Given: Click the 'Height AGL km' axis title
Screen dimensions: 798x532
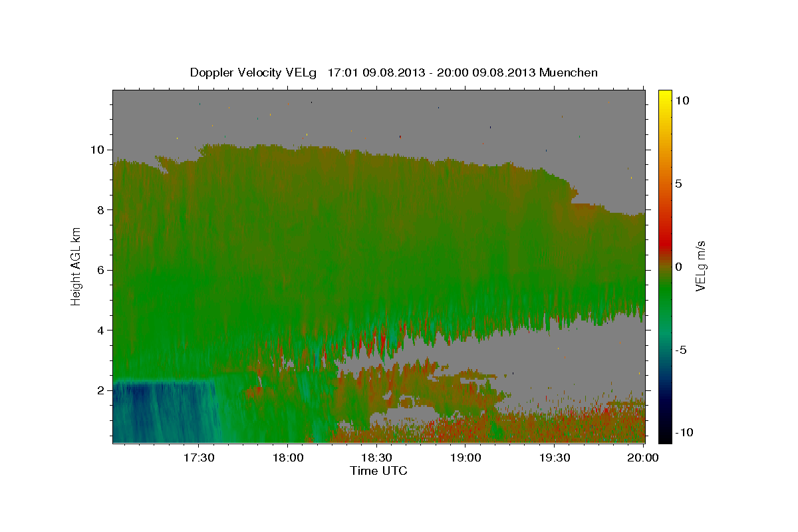Looking at the screenshot, I should [x=76, y=265].
